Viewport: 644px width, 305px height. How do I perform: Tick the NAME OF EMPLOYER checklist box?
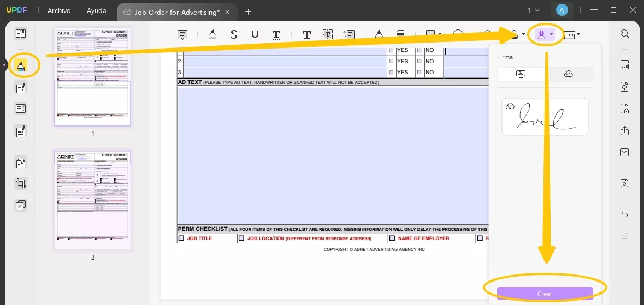click(392, 238)
